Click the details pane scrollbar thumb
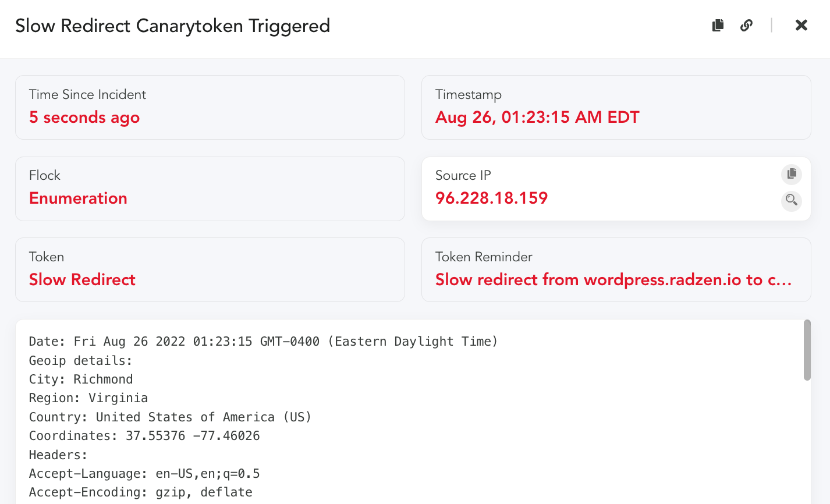This screenshot has height=504, width=830. coord(807,350)
